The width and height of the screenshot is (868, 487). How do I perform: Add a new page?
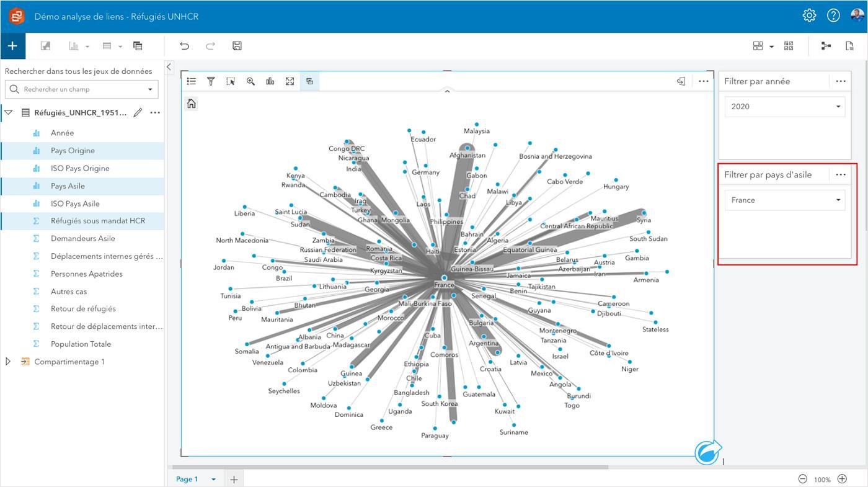pyautogui.click(x=234, y=479)
